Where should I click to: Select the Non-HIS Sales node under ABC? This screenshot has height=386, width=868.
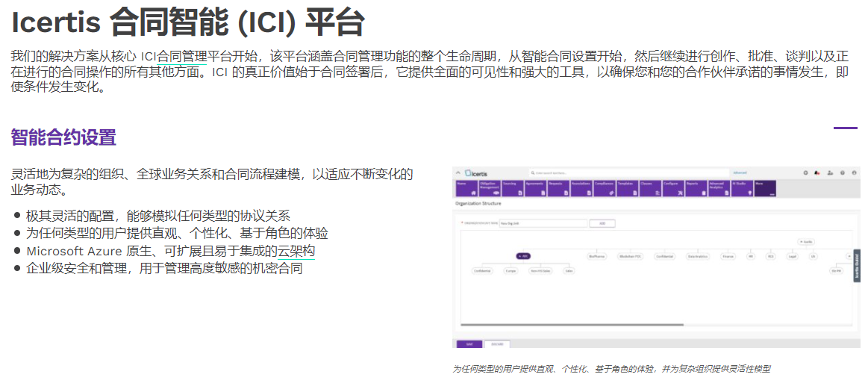540,271
